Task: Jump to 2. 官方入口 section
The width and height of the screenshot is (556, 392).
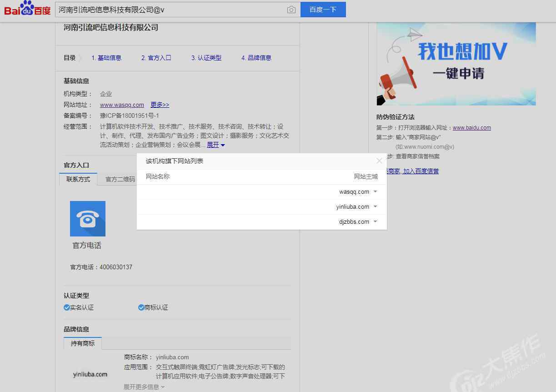Action: (156, 58)
